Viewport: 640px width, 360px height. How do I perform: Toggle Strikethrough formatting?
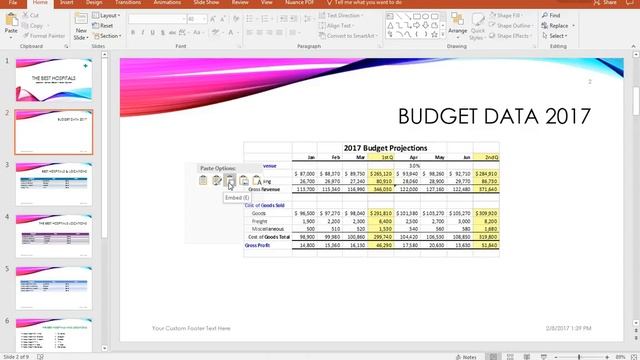click(x=172, y=32)
